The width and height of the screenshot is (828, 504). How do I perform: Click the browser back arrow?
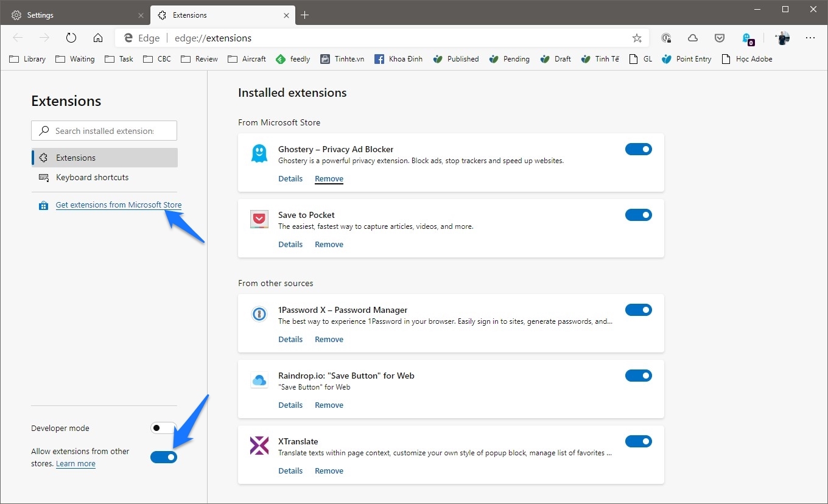18,38
